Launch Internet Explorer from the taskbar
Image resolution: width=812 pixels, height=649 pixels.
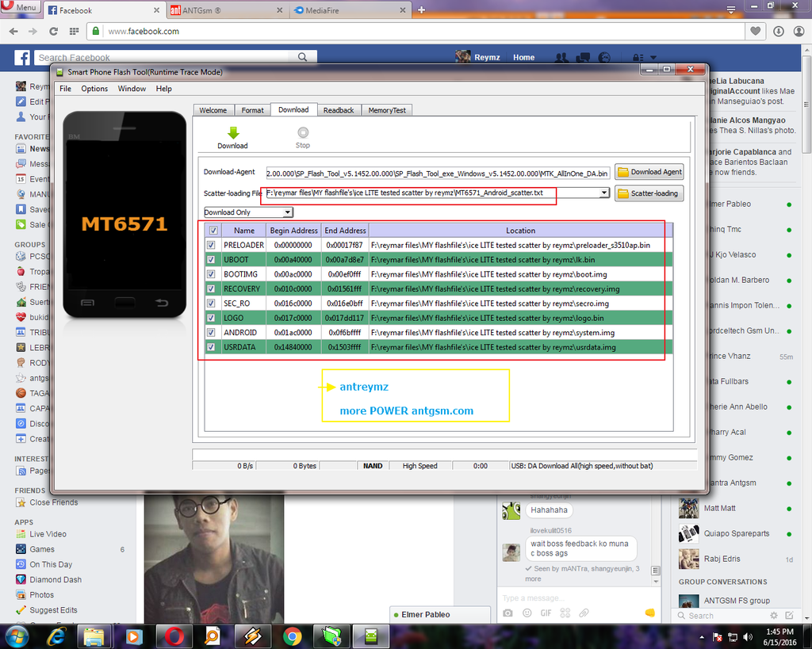(56, 636)
